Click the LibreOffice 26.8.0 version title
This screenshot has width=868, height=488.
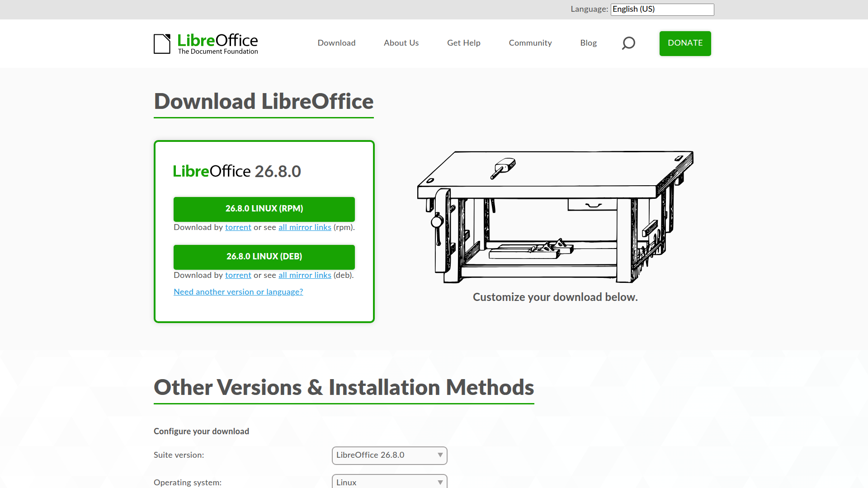[237, 171]
